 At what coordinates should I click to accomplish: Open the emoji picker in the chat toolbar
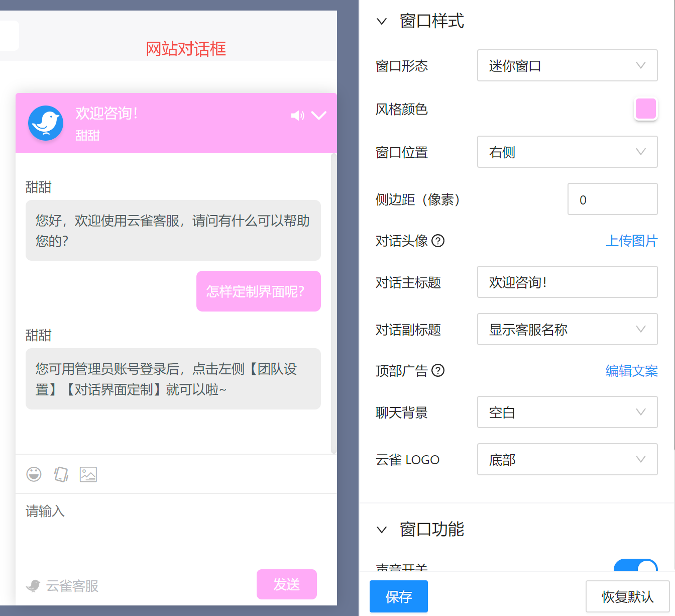point(34,474)
